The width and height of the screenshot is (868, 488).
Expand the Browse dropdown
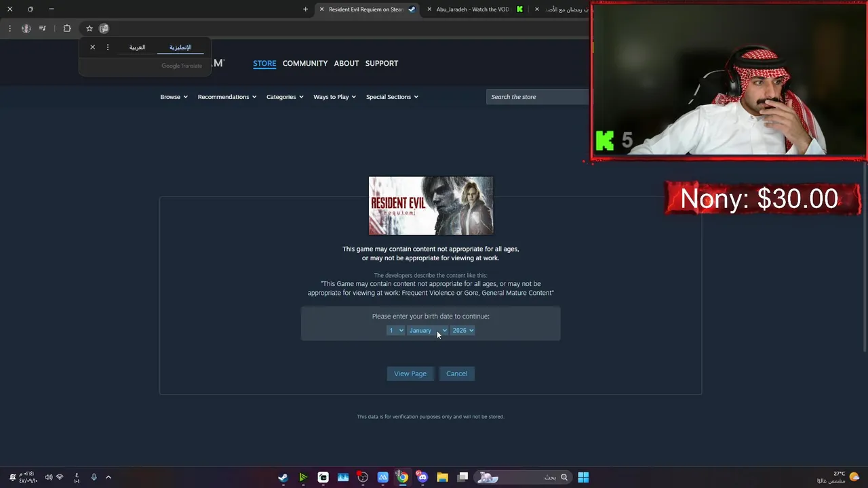(x=174, y=97)
